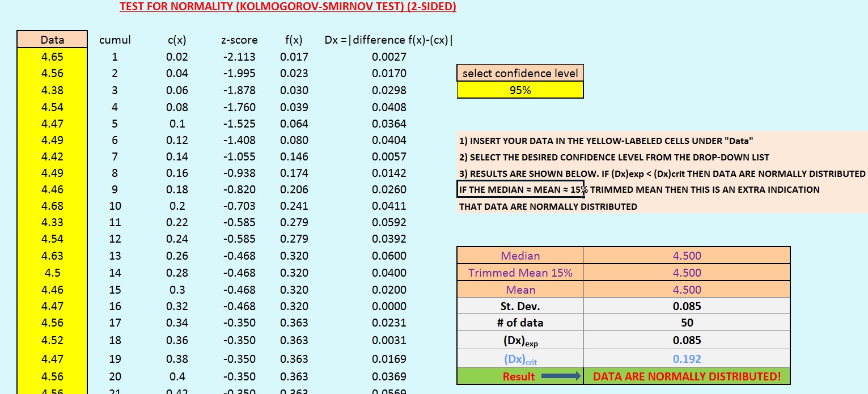
Task: Select the 0.085 value beside (Dx)exp
Action: 687,340
